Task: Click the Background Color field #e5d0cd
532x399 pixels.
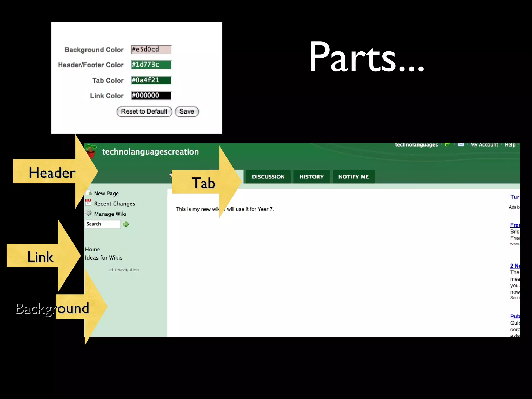Action: [151, 49]
